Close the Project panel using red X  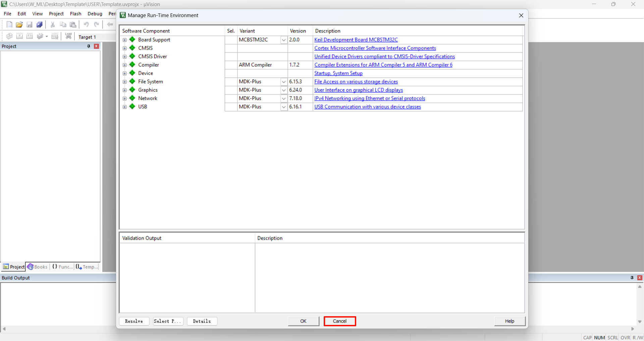pyautogui.click(x=97, y=46)
